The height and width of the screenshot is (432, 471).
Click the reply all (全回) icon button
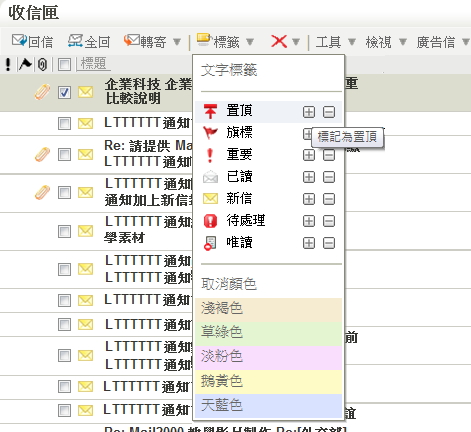[x=75, y=41]
